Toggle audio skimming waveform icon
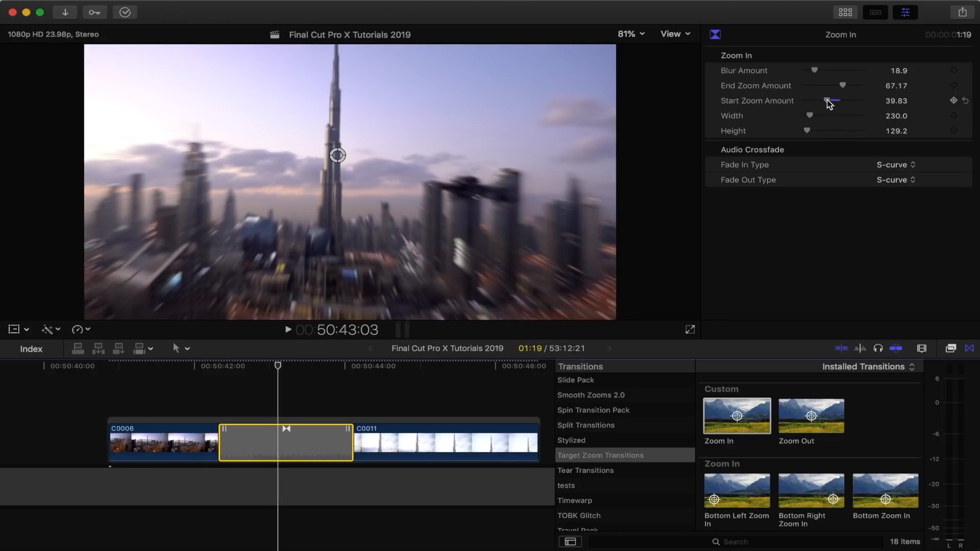The width and height of the screenshot is (980, 551). tap(860, 348)
